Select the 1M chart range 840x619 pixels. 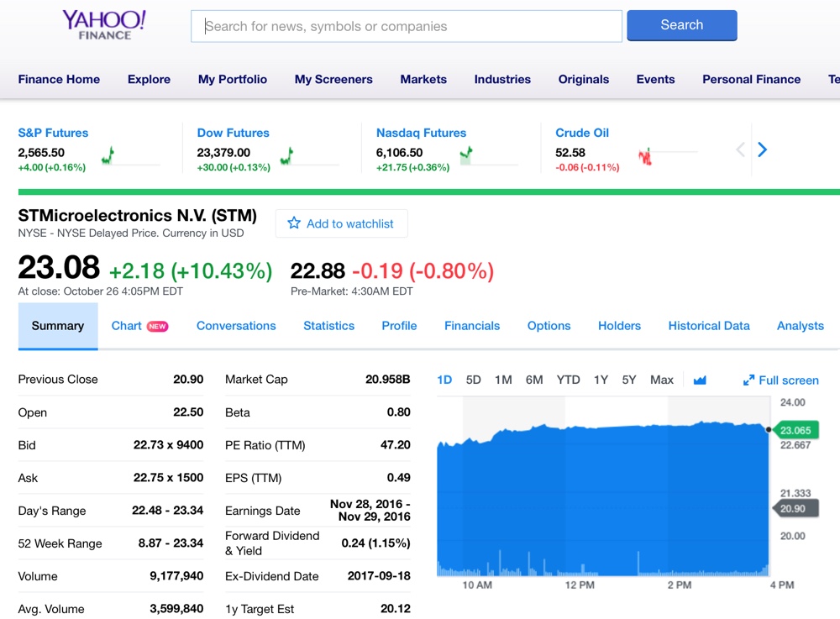click(x=503, y=380)
